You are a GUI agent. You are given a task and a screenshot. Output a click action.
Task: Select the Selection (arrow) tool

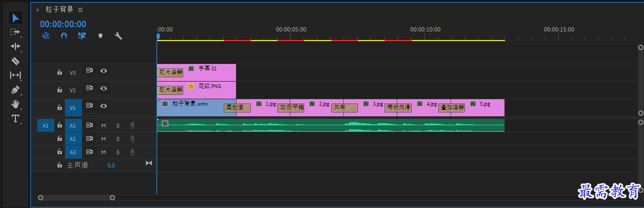click(x=15, y=18)
